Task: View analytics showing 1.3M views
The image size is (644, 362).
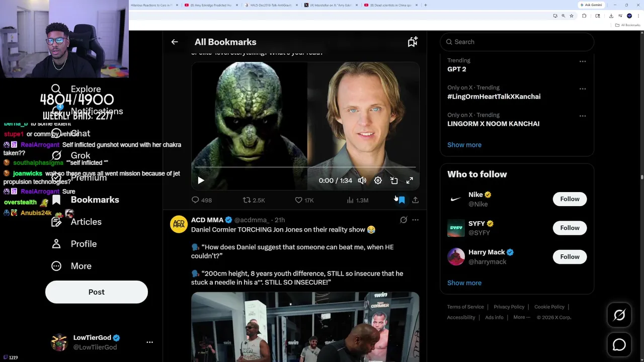Action: 357,200
